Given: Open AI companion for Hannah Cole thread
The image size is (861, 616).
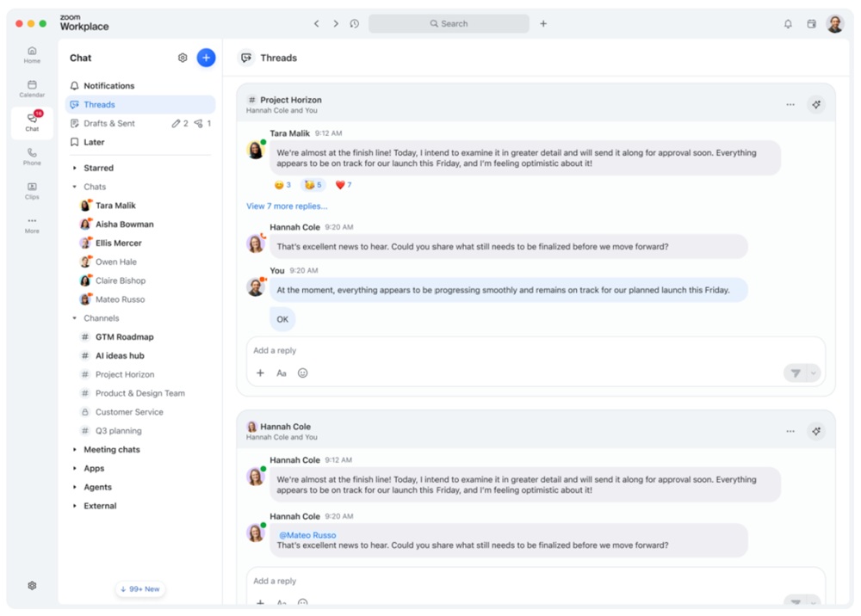Looking at the screenshot, I should [x=816, y=431].
